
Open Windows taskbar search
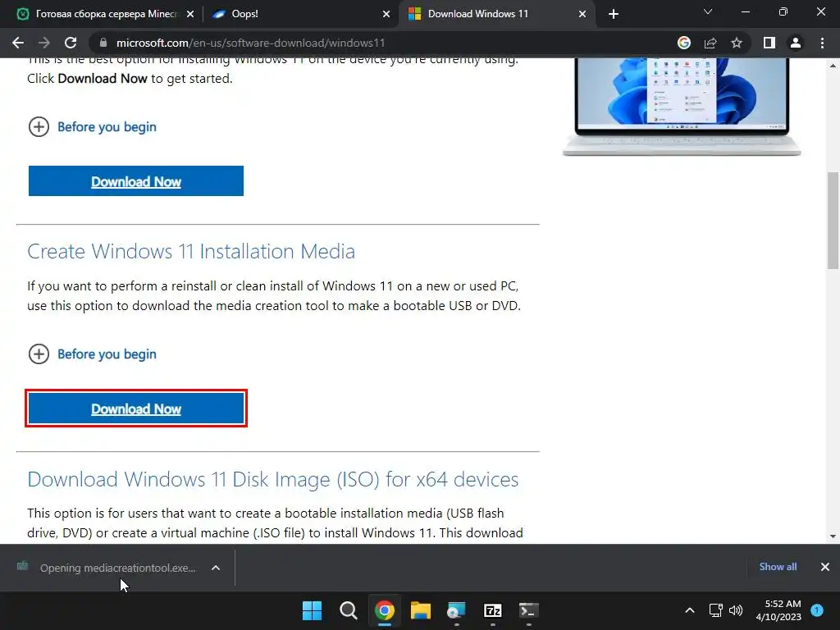[x=348, y=610]
